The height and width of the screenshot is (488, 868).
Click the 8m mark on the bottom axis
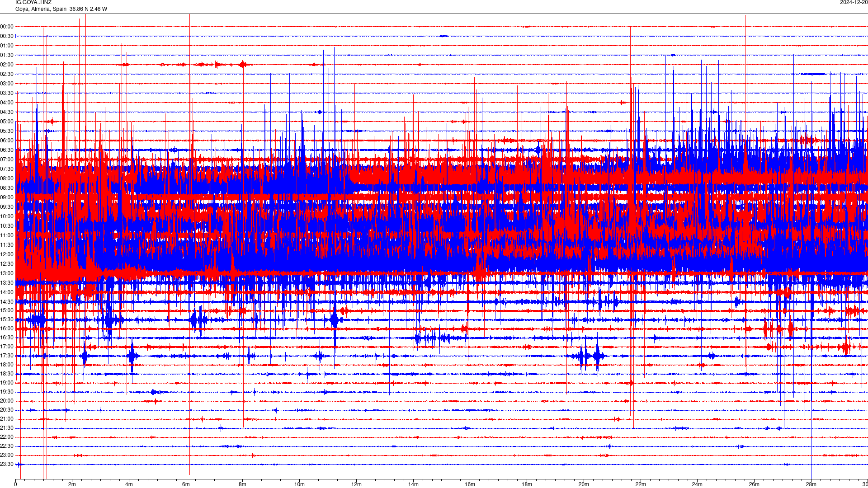coord(243,484)
